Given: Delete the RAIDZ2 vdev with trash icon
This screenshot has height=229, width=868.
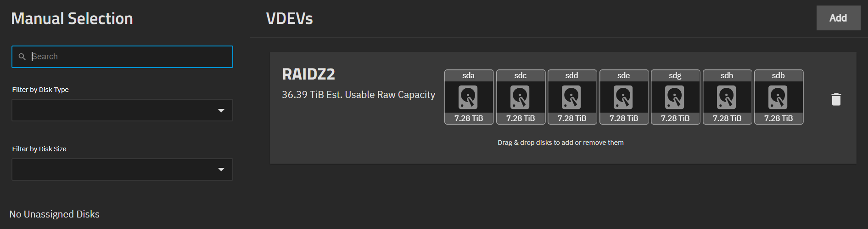Looking at the screenshot, I should (x=836, y=99).
